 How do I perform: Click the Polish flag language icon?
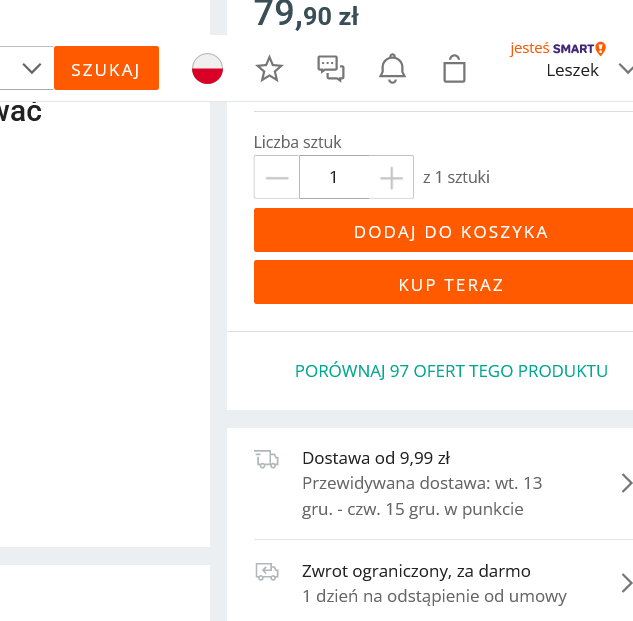coord(207,68)
